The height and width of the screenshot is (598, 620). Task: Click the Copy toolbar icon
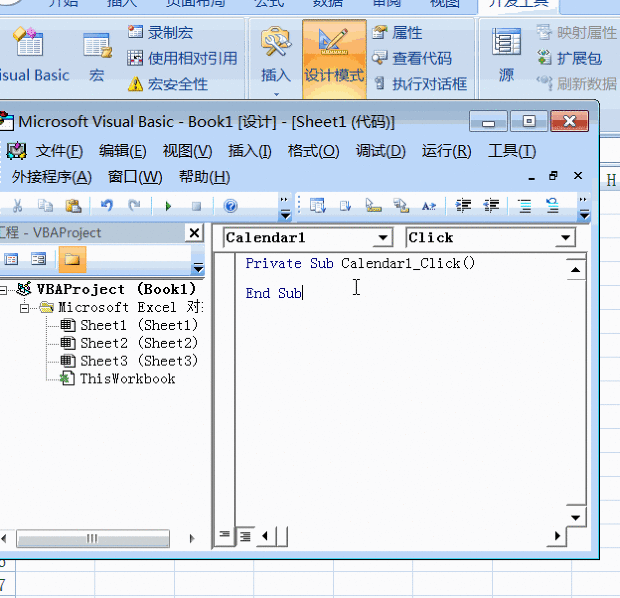point(45,206)
